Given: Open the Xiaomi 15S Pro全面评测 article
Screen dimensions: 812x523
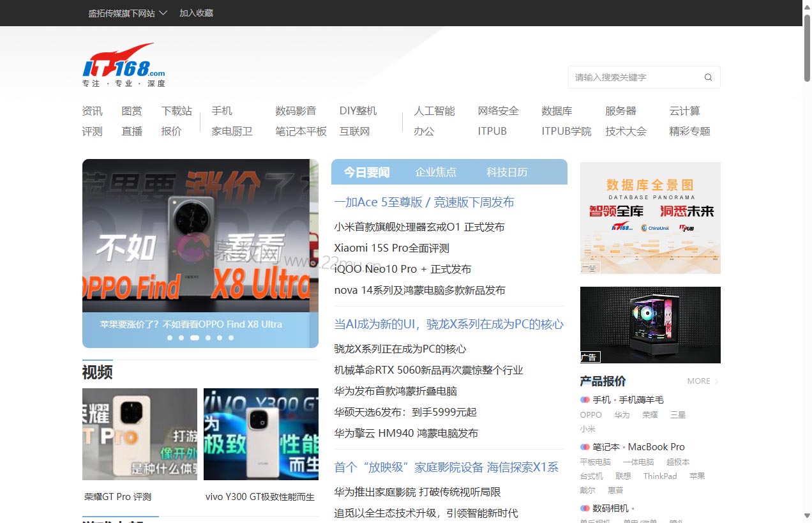Looking at the screenshot, I should 391,248.
